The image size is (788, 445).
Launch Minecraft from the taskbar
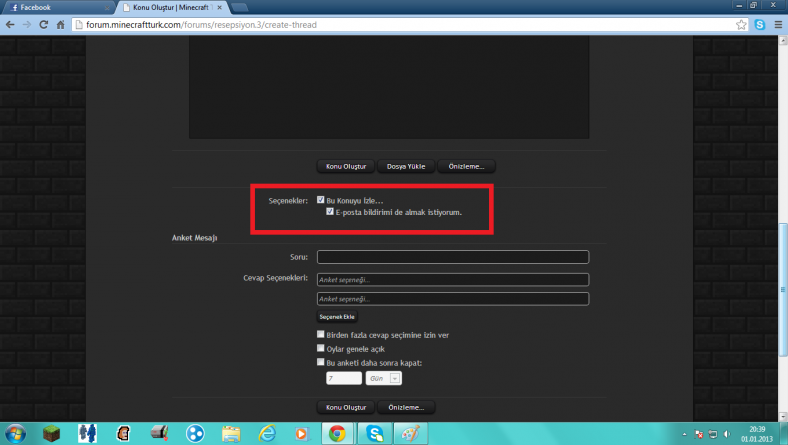51,433
